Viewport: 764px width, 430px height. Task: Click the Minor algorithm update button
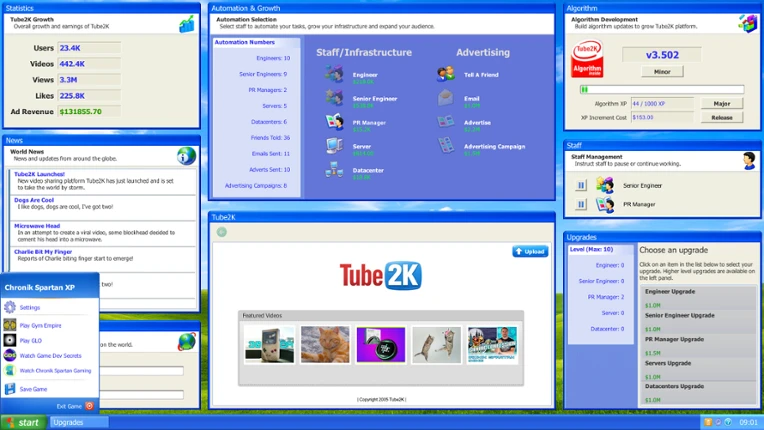point(662,72)
